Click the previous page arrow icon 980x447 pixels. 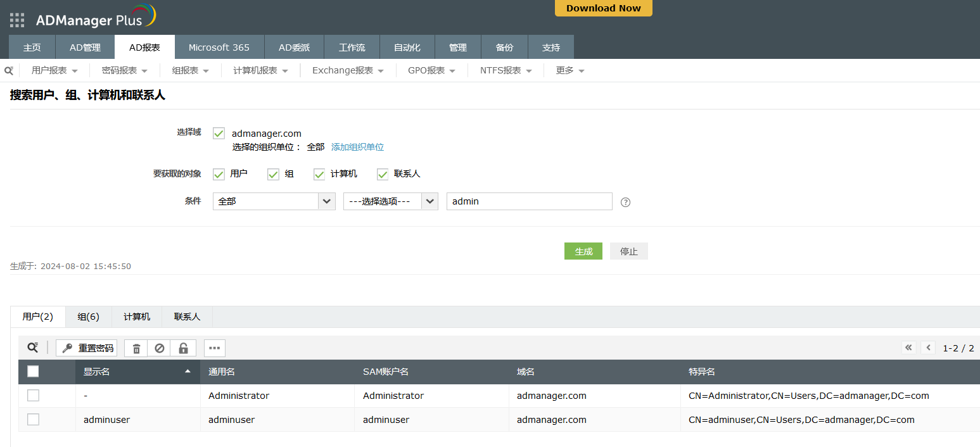click(928, 348)
